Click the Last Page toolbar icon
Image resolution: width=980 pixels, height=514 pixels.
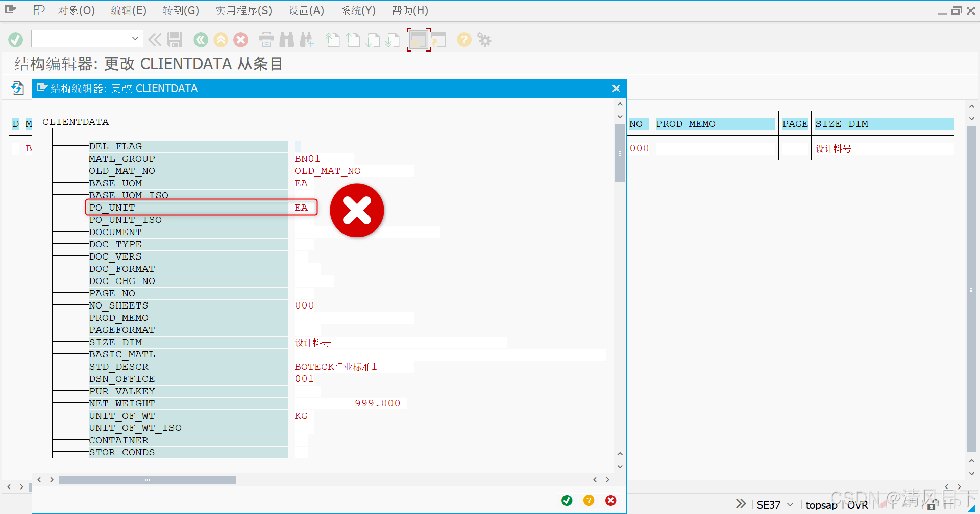[x=393, y=39]
